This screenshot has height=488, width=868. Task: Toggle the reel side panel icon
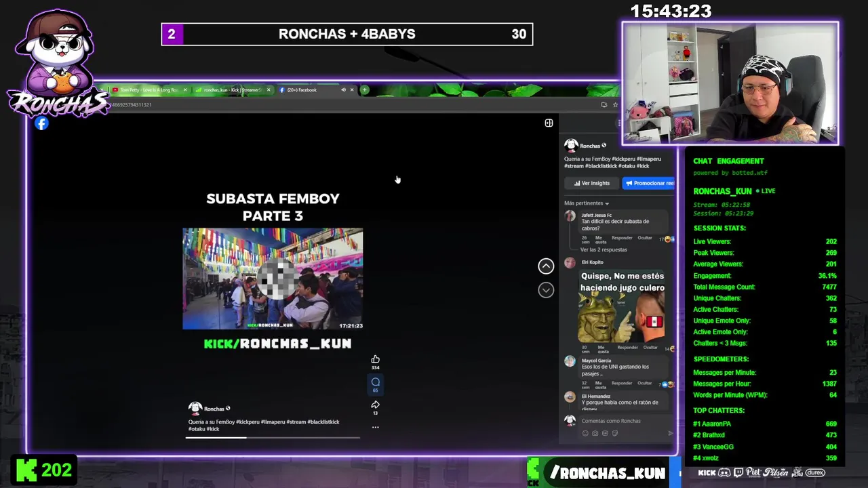(549, 123)
